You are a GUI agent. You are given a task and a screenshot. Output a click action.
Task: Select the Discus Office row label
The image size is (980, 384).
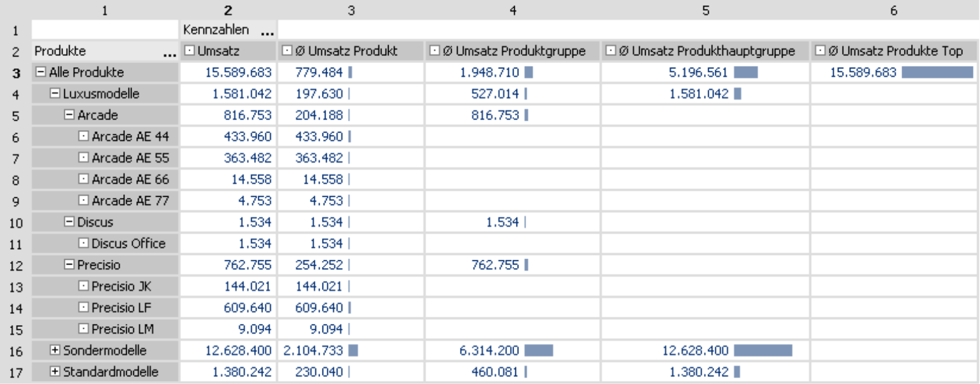[x=128, y=243]
